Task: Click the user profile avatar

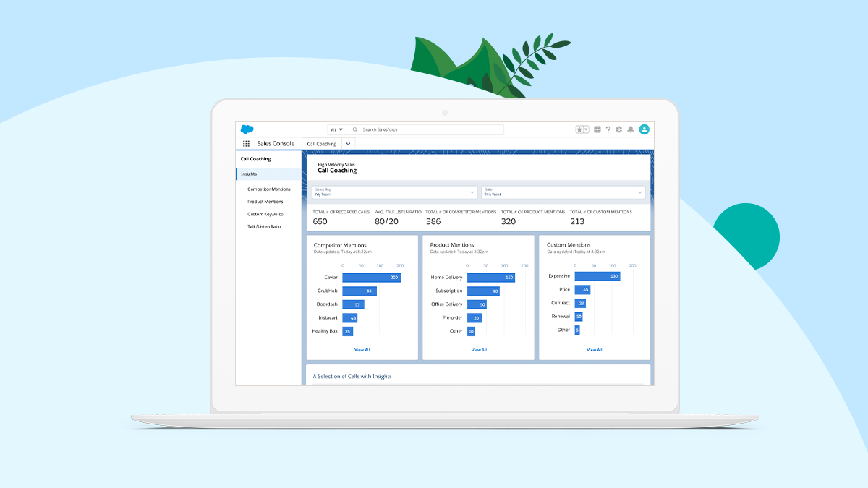Action: [x=644, y=129]
